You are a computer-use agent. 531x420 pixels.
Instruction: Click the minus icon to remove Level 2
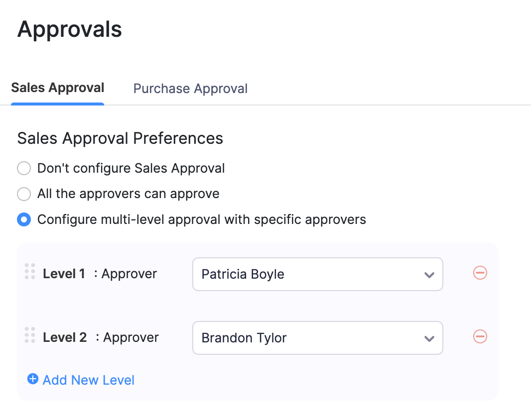coord(479,336)
